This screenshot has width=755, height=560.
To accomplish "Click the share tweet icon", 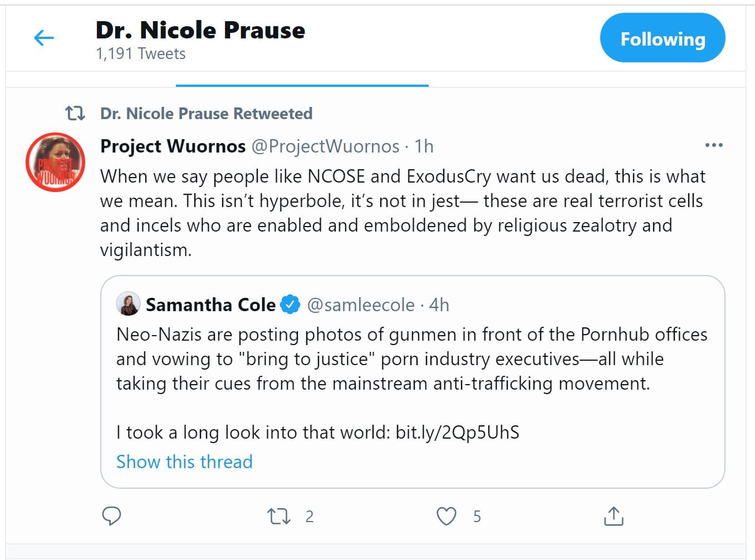I will (614, 516).
